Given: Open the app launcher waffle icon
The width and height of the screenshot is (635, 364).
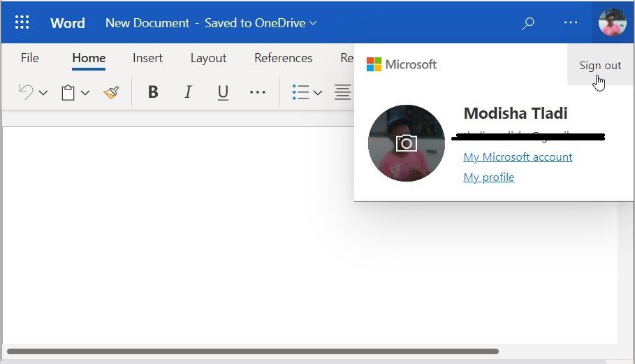Looking at the screenshot, I should pyautogui.click(x=22, y=22).
